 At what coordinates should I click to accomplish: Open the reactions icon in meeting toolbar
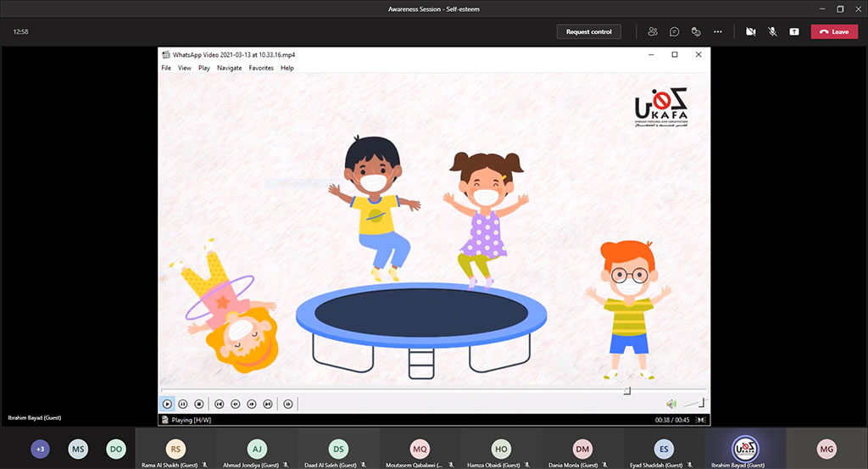(696, 31)
